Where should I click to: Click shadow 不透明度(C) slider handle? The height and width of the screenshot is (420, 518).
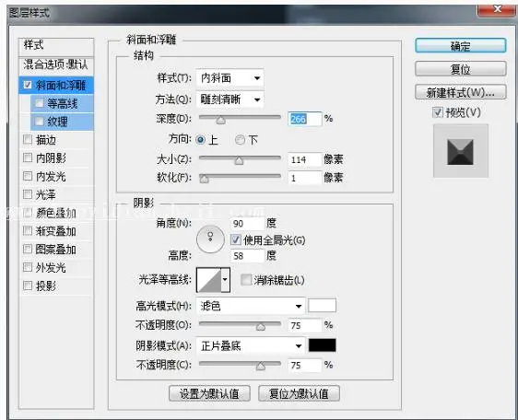coord(261,367)
